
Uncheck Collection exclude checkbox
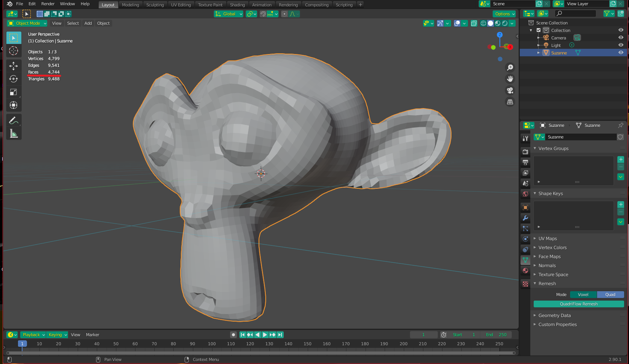coord(539,30)
